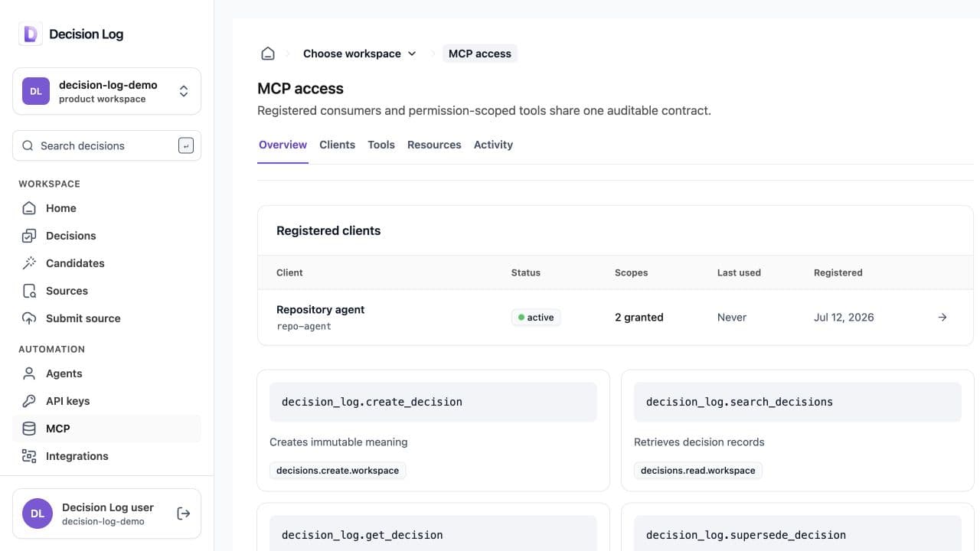980x551 pixels.
Task: Open the Sources file-search icon
Action: click(x=29, y=291)
